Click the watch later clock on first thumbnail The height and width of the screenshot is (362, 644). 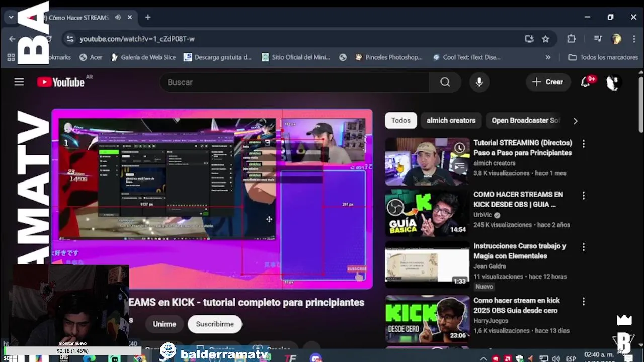pyautogui.click(x=459, y=148)
